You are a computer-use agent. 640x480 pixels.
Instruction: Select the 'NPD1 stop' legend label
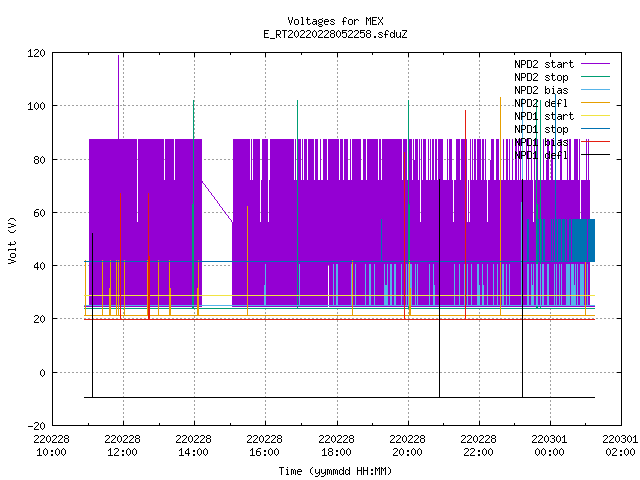[x=541, y=129]
